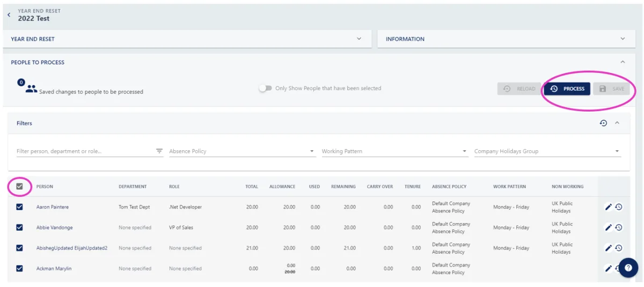644x287 pixels.
Task: Sort by the Tenure column header
Action: (413, 187)
